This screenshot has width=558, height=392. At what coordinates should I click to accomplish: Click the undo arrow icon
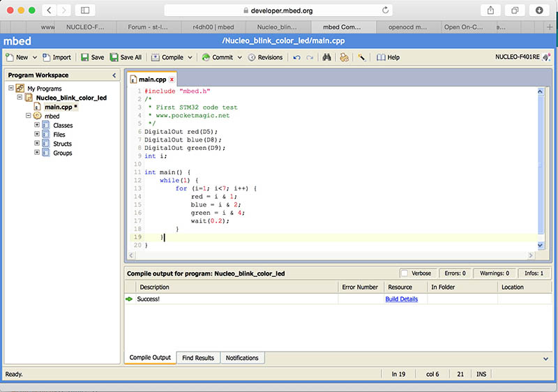[x=297, y=57]
